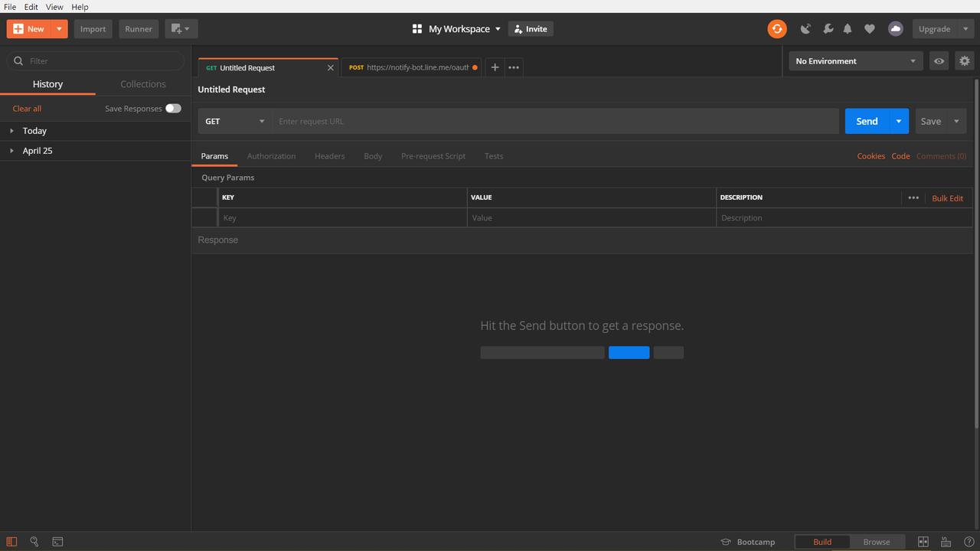The width and height of the screenshot is (980, 551).
Task: Open the Body tab
Action: pyautogui.click(x=373, y=156)
